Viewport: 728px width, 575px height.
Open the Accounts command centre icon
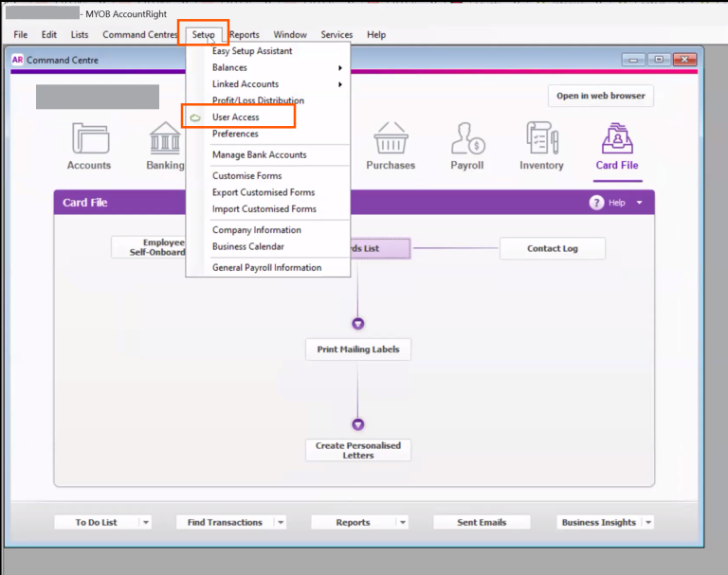click(x=91, y=138)
